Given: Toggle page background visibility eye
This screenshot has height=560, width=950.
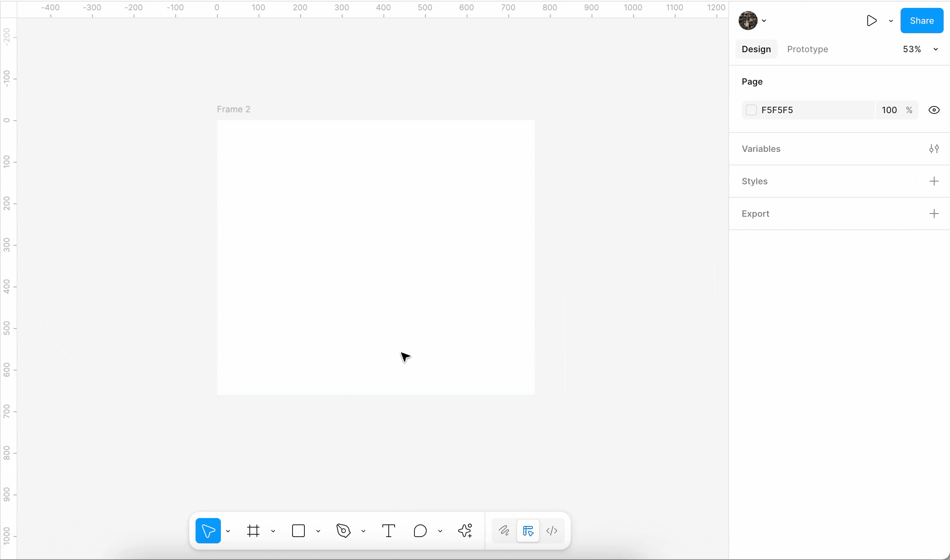Looking at the screenshot, I should pos(934,110).
